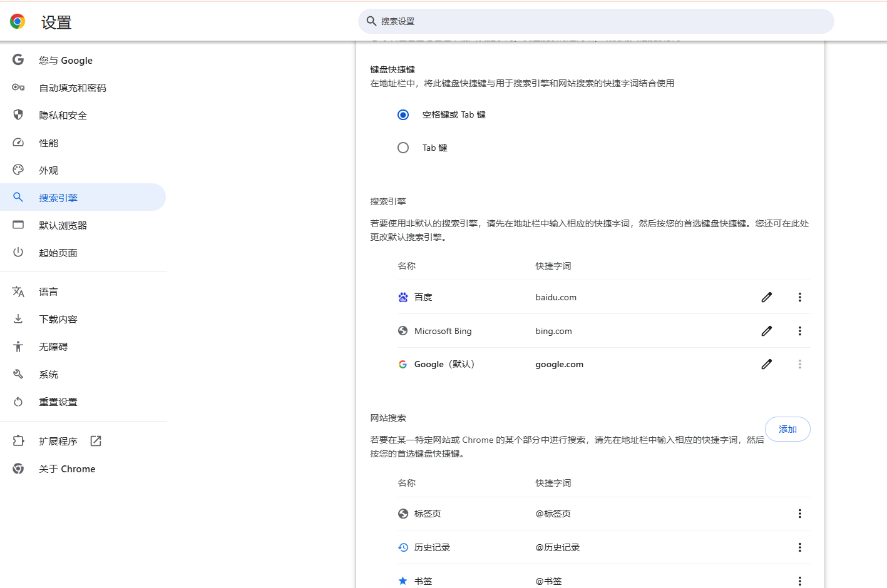Click the star icon beside 书签
This screenshot has width=887, height=588.
click(x=403, y=581)
